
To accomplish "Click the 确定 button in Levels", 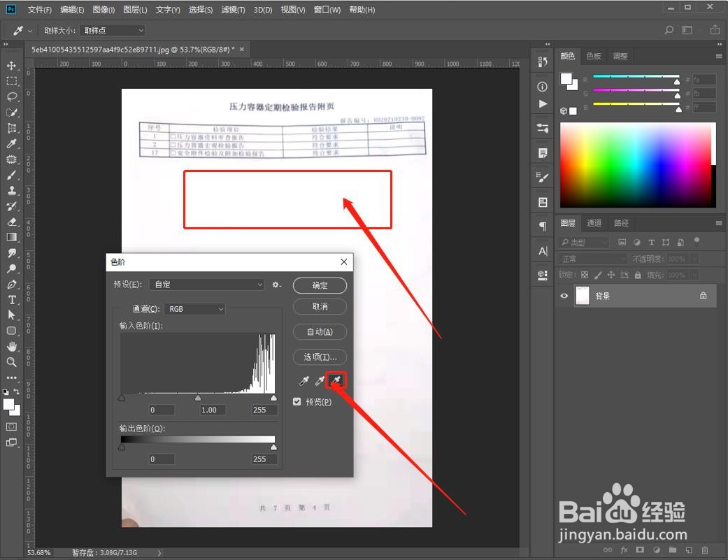I will 320,285.
